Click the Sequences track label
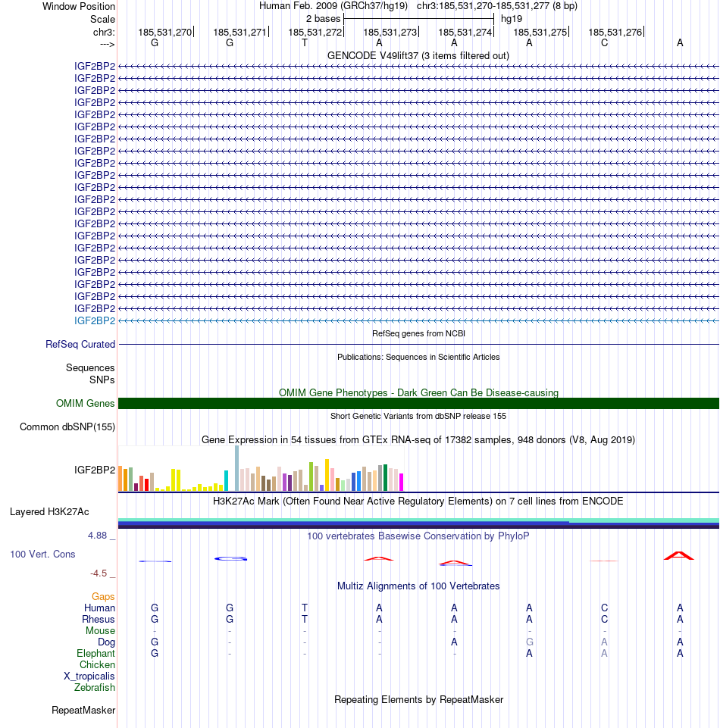 pyautogui.click(x=90, y=367)
